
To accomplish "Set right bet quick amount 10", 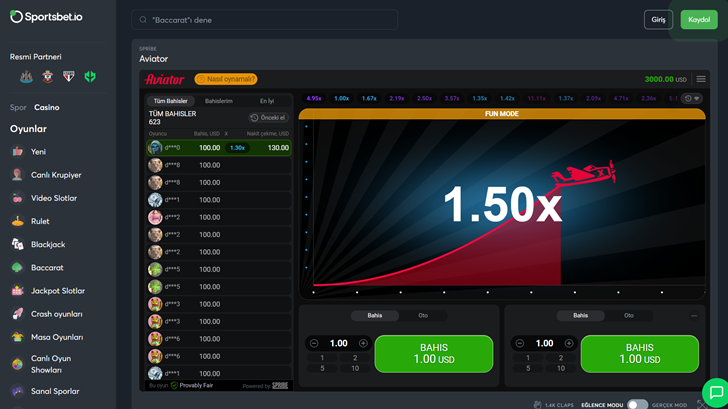I will click(x=560, y=369).
